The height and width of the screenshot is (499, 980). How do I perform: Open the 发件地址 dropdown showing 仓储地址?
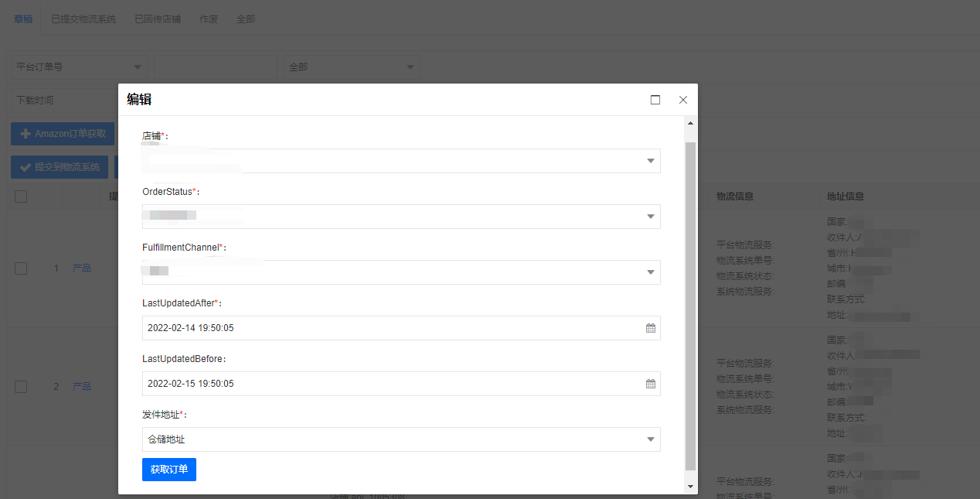(401, 439)
